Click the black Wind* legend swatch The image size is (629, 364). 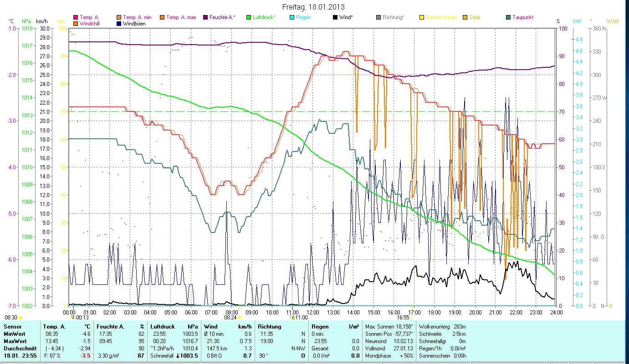[335, 17]
